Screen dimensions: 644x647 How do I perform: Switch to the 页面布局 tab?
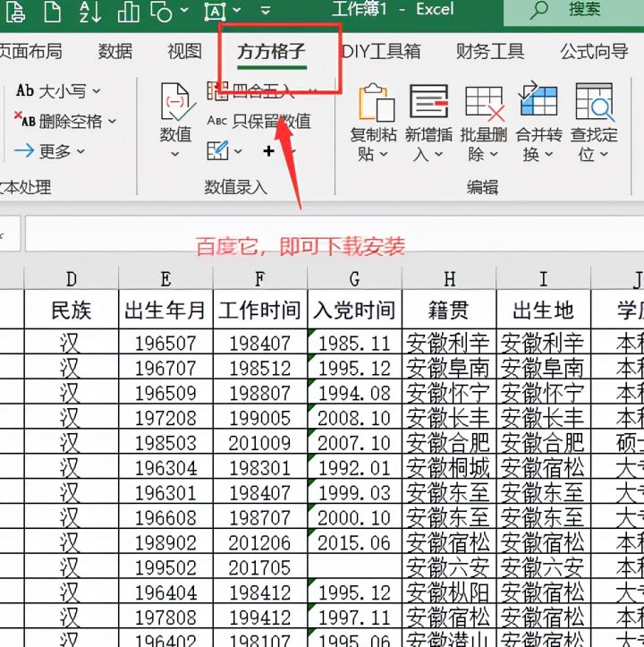click(31, 52)
